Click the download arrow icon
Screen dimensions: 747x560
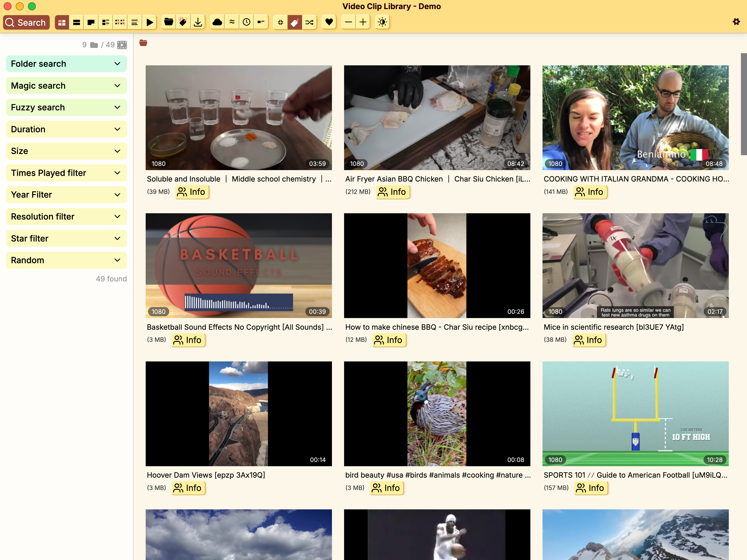198,22
